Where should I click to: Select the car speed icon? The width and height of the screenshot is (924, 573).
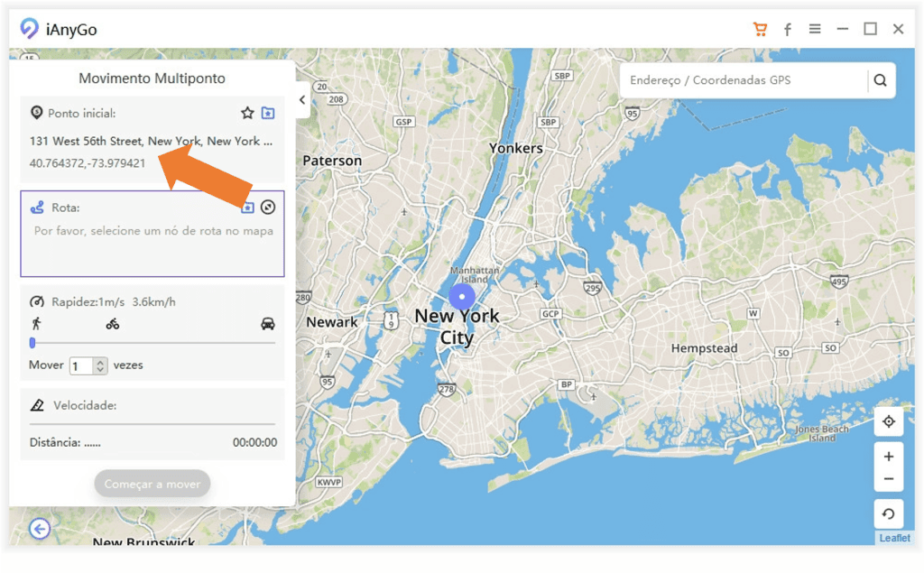(x=267, y=324)
